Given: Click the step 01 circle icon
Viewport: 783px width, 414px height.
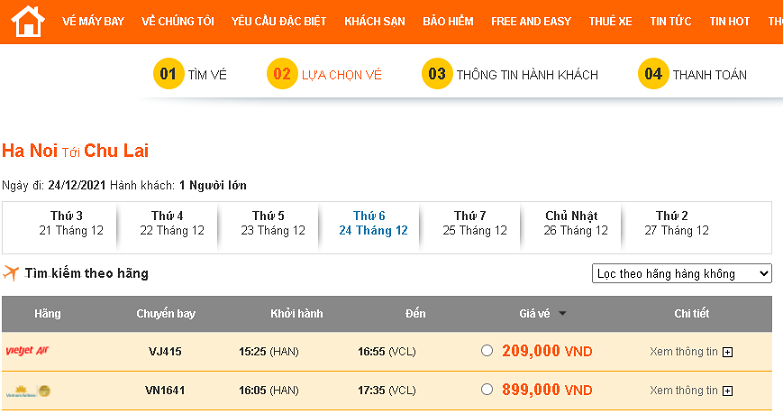Looking at the screenshot, I should [x=168, y=74].
